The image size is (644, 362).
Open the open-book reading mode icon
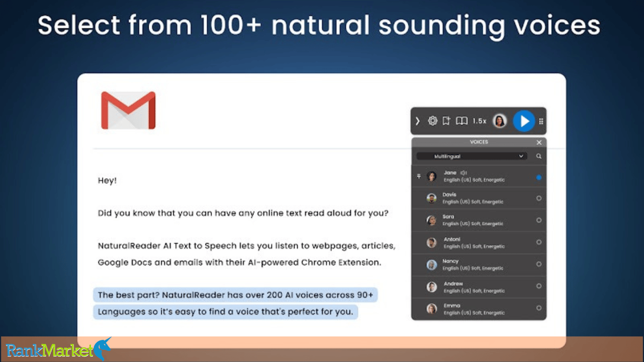[x=462, y=121]
